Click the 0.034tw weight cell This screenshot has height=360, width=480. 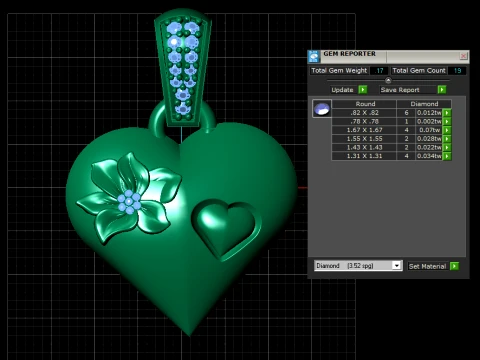coord(429,156)
